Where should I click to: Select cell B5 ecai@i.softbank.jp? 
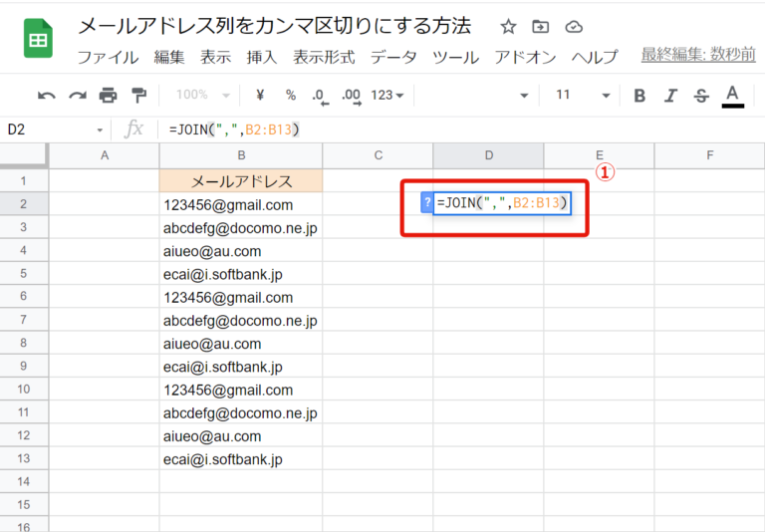[x=241, y=274]
